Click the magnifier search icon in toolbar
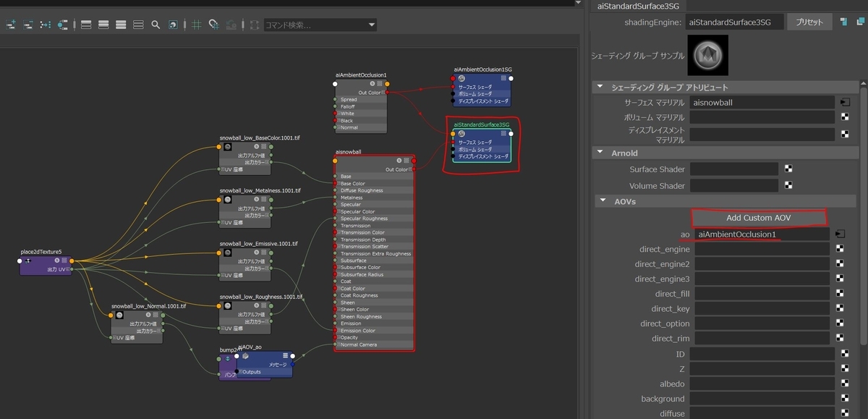This screenshot has width=868, height=419. [x=156, y=25]
